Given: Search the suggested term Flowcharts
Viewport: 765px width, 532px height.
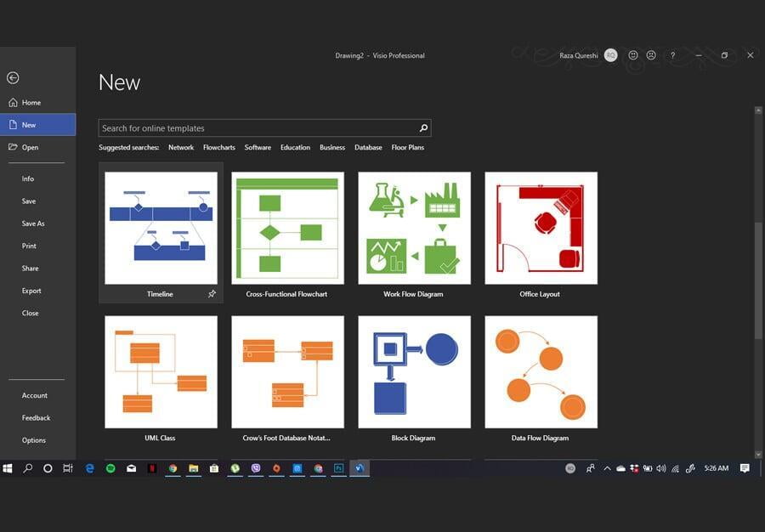Looking at the screenshot, I should [x=219, y=147].
